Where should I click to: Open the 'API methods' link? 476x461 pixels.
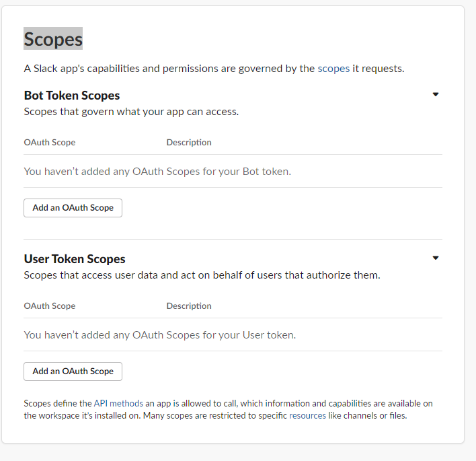coord(118,403)
